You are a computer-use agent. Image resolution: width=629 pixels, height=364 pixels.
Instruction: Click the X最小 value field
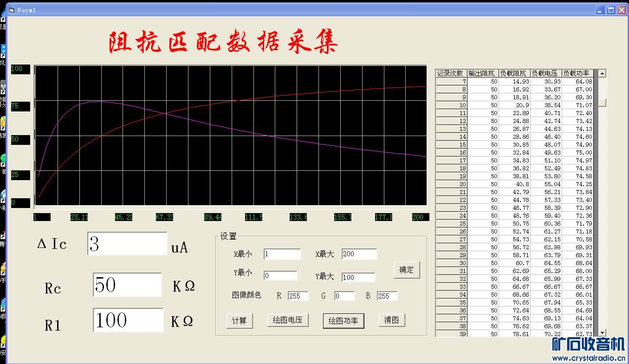pyautogui.click(x=282, y=254)
